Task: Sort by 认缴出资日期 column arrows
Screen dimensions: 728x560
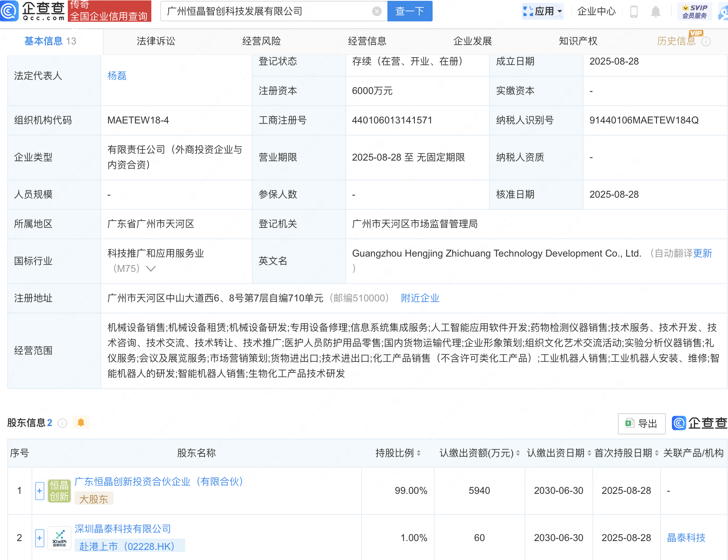Action: (x=589, y=453)
